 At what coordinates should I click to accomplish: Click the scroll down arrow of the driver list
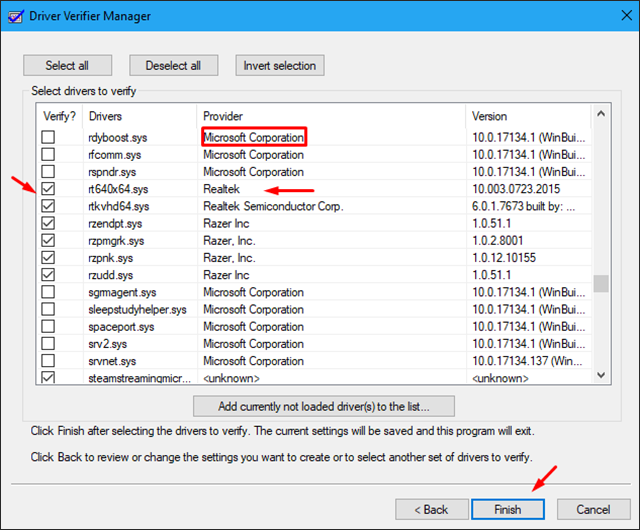(x=601, y=374)
